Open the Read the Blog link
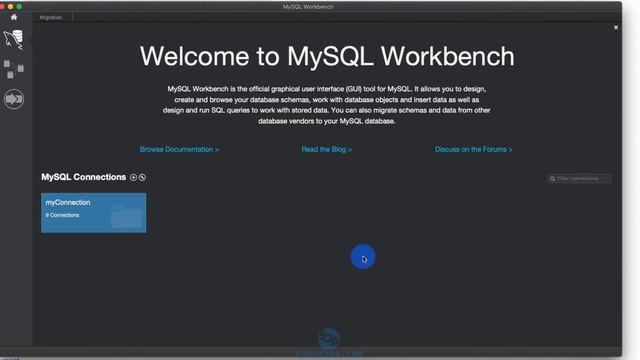 (327, 149)
